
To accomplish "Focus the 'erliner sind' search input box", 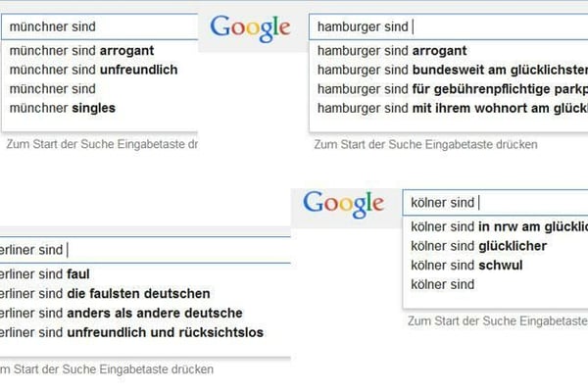I will point(147,249).
